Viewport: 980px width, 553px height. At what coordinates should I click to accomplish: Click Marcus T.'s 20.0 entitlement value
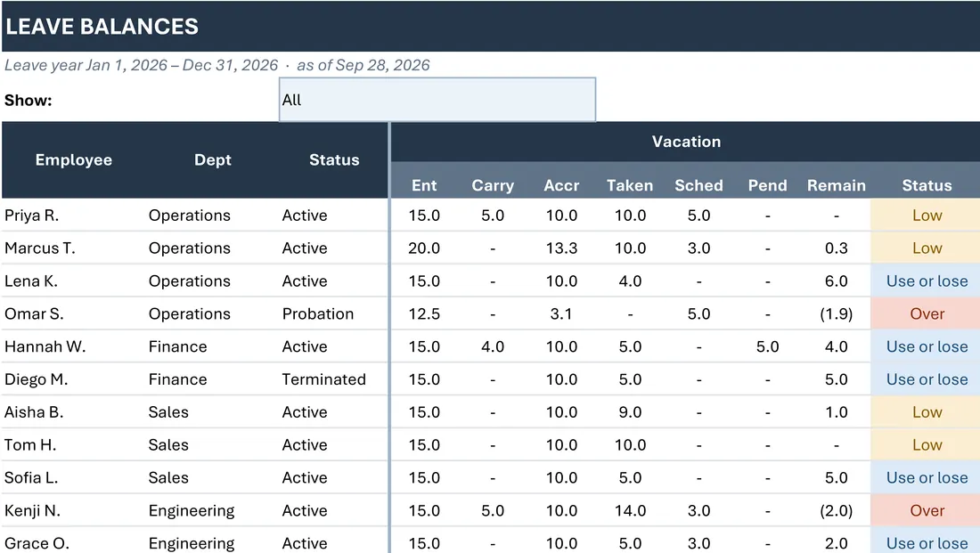point(424,248)
